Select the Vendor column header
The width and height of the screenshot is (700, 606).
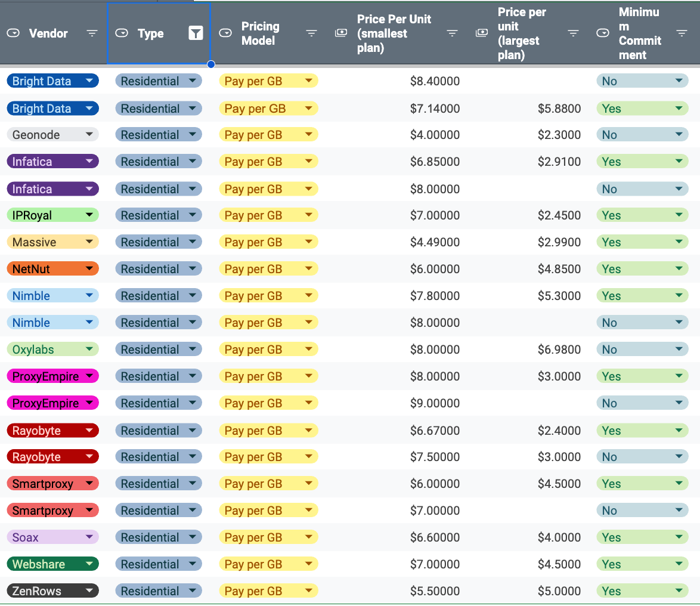(x=48, y=33)
